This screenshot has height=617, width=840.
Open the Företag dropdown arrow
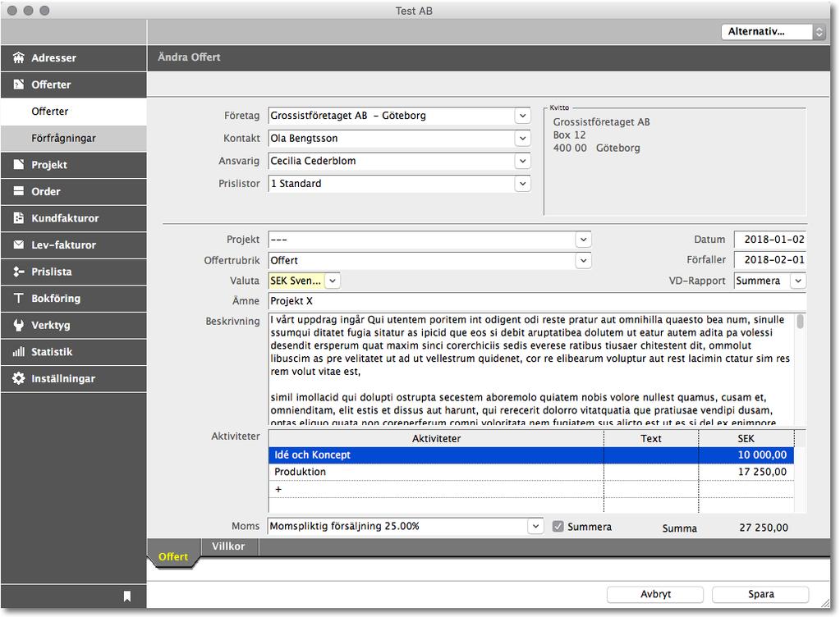522,116
